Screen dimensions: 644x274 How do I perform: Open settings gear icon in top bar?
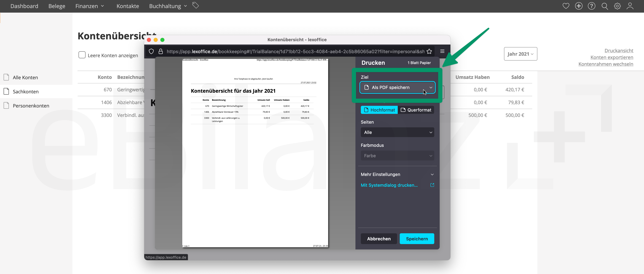617,6
